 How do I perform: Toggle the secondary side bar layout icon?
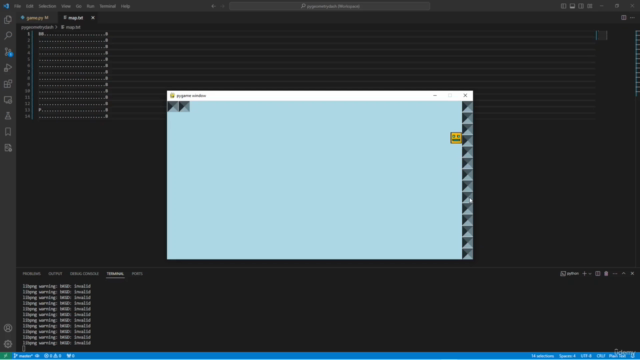tap(581, 6)
